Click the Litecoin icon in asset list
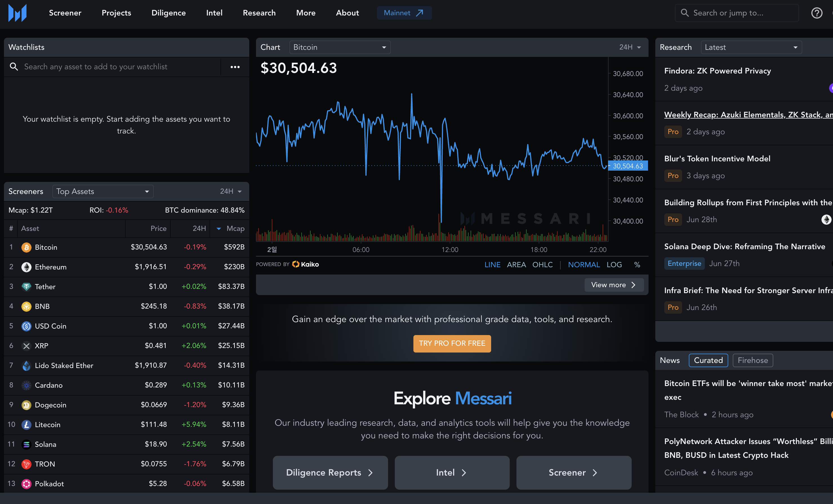 click(x=26, y=425)
